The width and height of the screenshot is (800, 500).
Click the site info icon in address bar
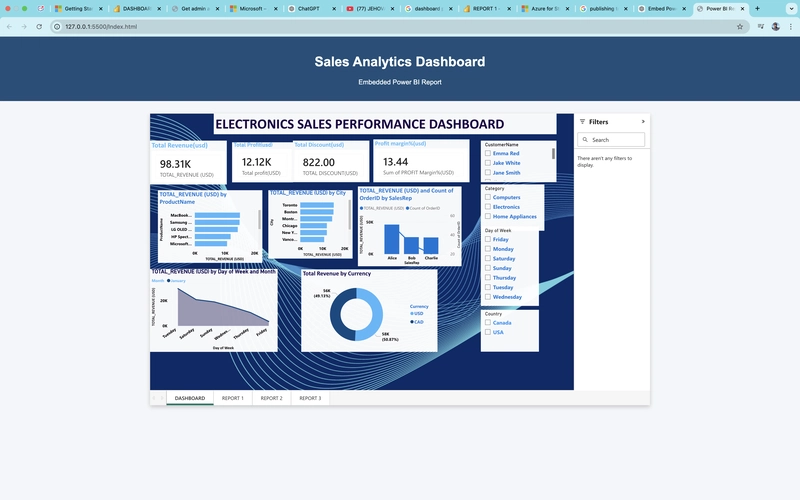57,27
